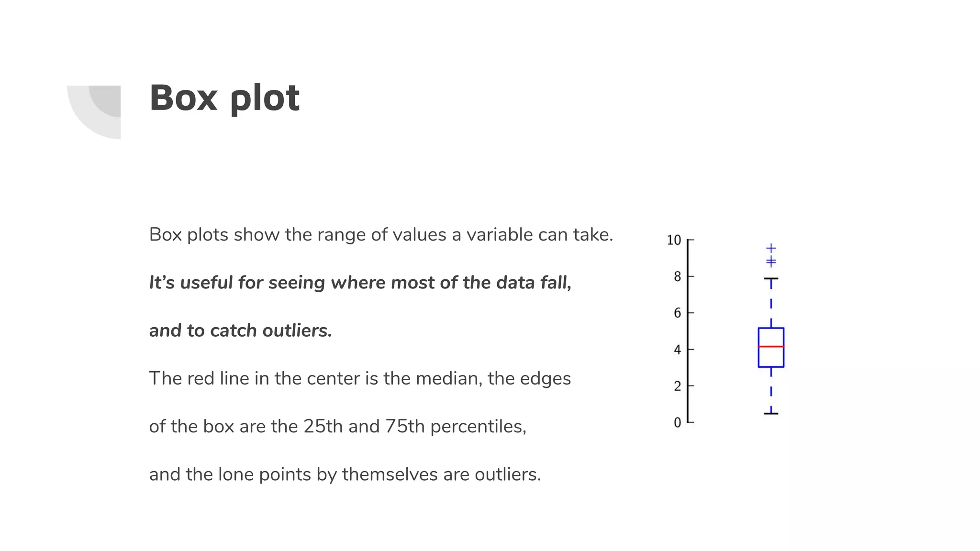Click the lower black whisker cap
The image size is (980, 551).
click(771, 413)
